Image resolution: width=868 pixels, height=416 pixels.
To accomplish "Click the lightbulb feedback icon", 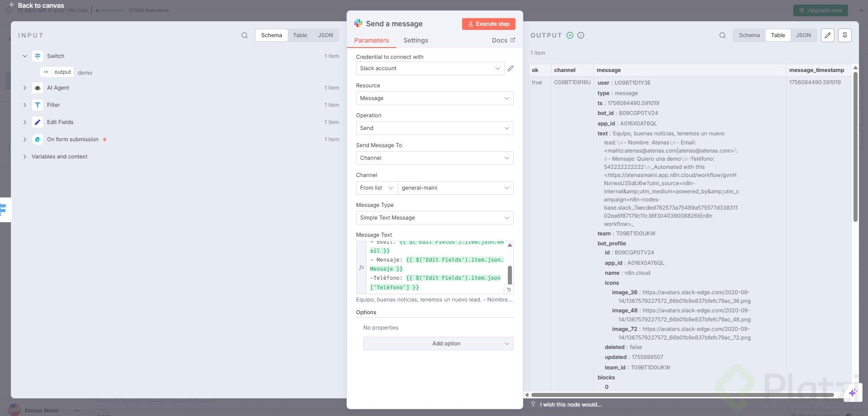I will [533, 404].
